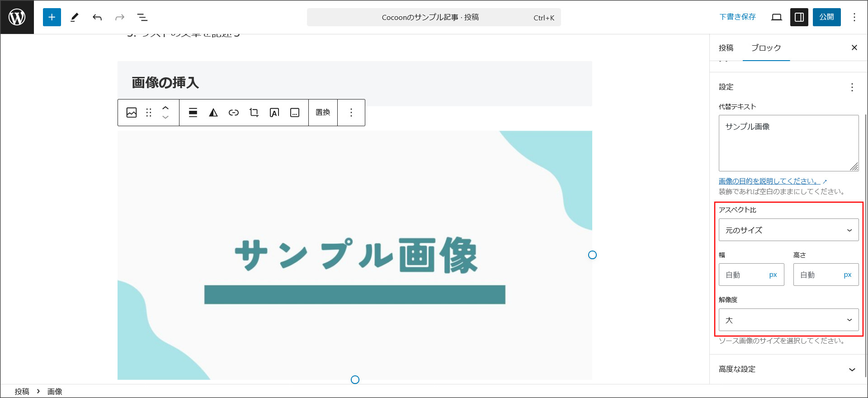Close the settings sidebar
Image resolution: width=868 pixels, height=398 pixels.
tap(854, 47)
